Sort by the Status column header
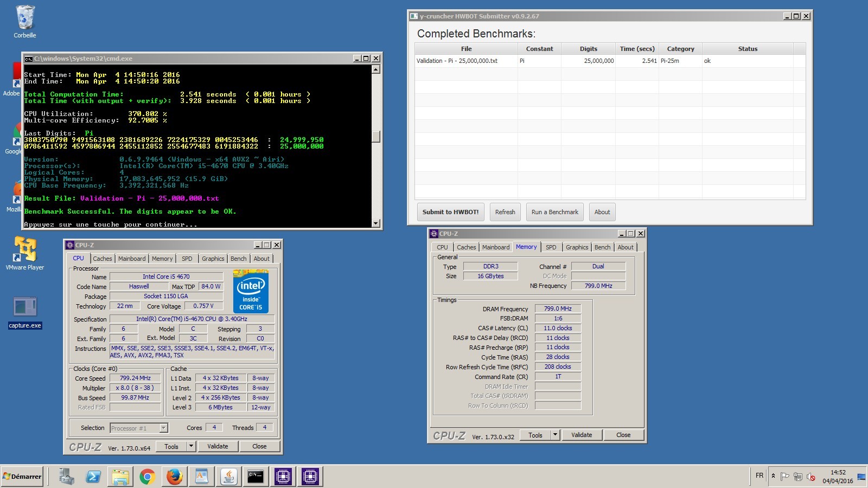 click(748, 49)
